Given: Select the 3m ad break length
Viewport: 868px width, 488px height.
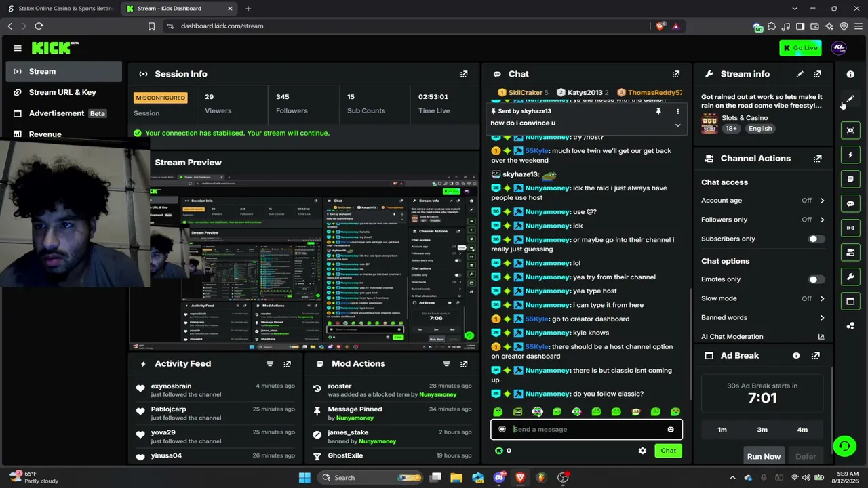Looking at the screenshot, I should pos(762,430).
